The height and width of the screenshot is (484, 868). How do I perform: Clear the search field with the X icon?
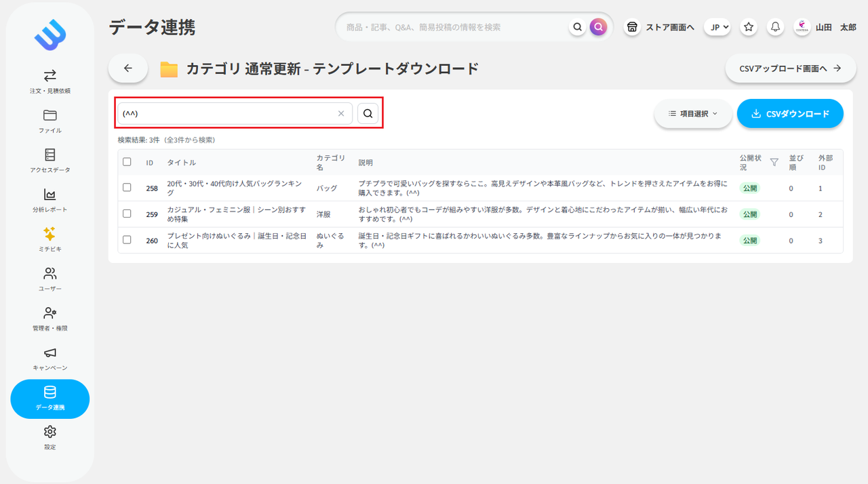(x=341, y=113)
